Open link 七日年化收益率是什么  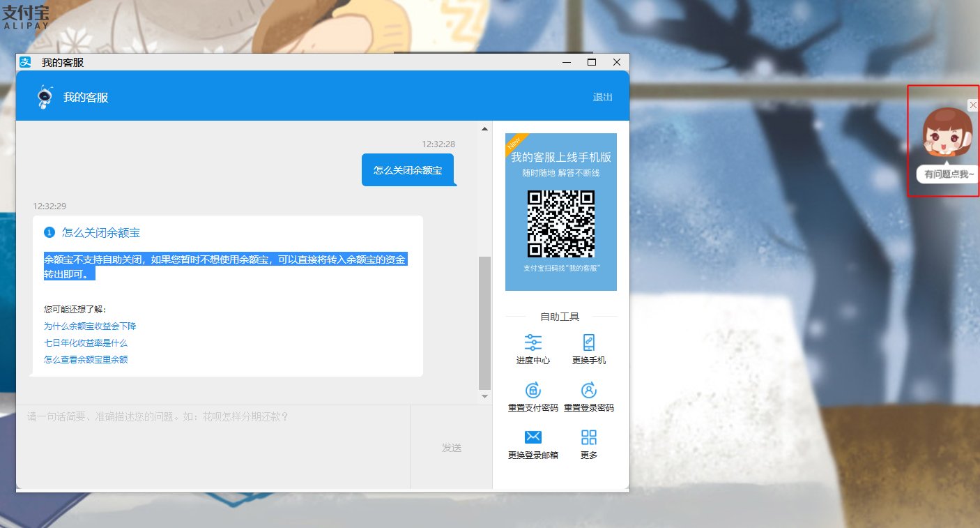86,343
